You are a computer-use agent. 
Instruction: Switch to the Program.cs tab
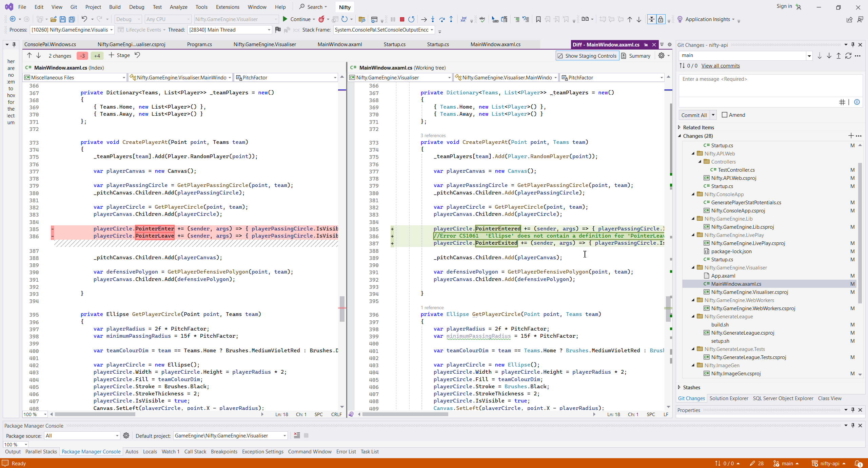point(199,44)
